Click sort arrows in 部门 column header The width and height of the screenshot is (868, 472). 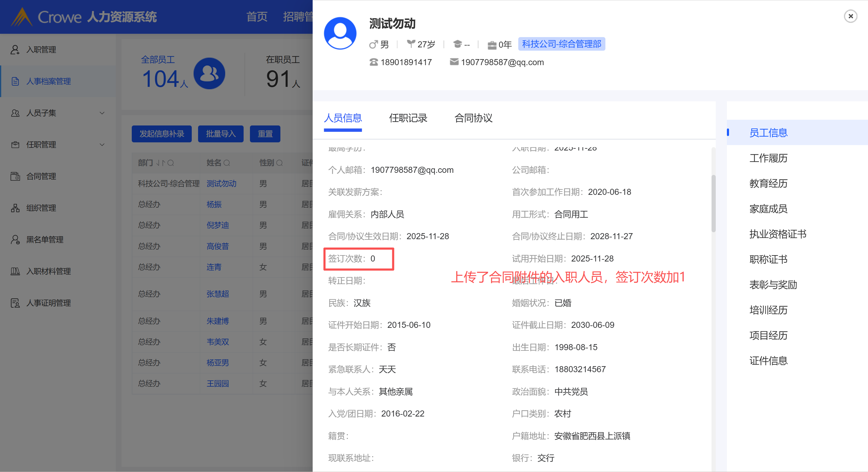(160, 163)
